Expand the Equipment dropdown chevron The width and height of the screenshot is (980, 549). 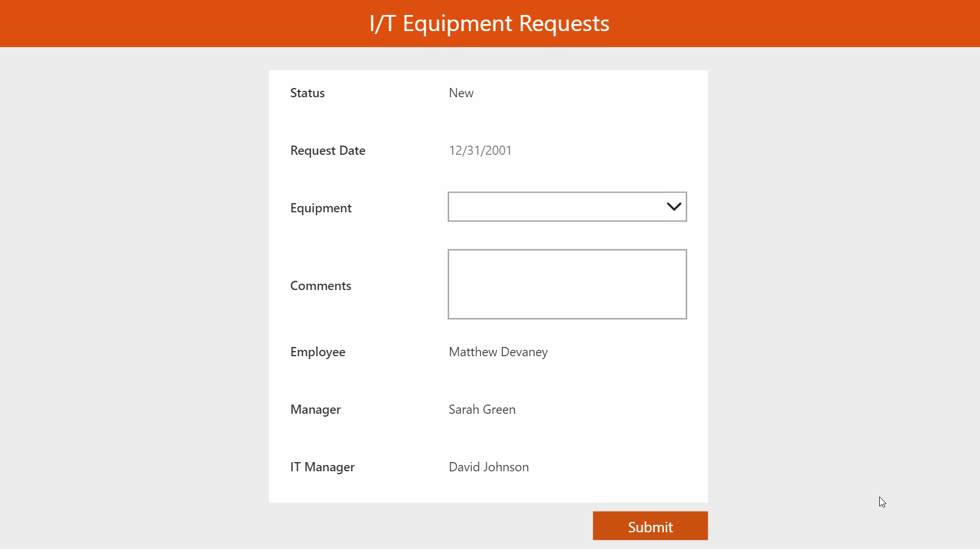pyautogui.click(x=673, y=207)
